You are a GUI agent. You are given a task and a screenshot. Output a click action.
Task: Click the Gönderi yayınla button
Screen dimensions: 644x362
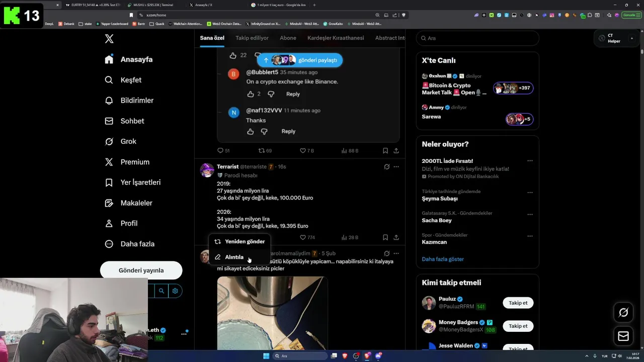141,270
